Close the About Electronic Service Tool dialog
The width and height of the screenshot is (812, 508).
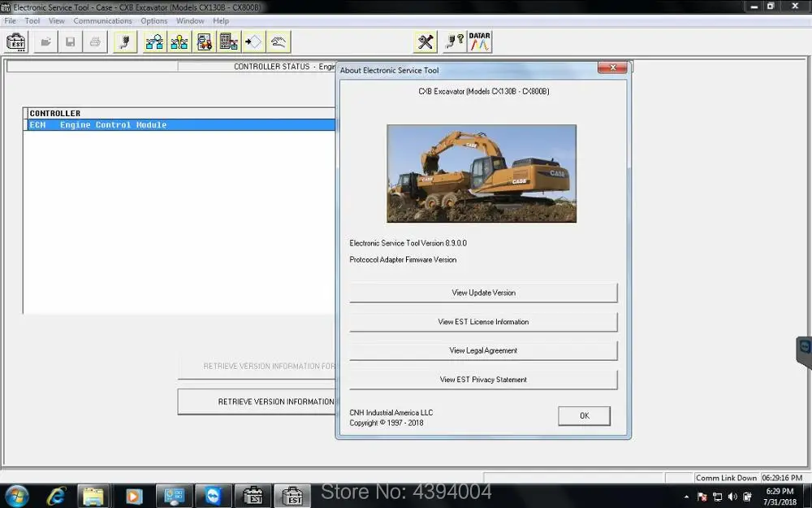[x=612, y=67]
